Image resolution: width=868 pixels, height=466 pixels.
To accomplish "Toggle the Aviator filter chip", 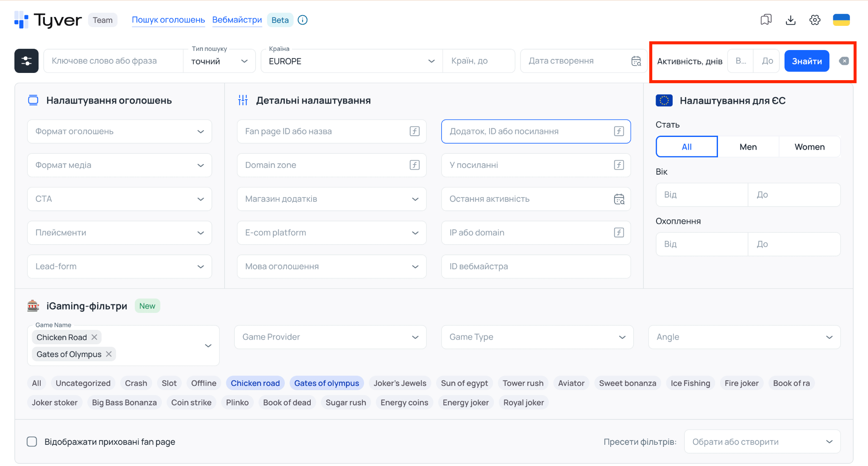I will [x=571, y=383].
